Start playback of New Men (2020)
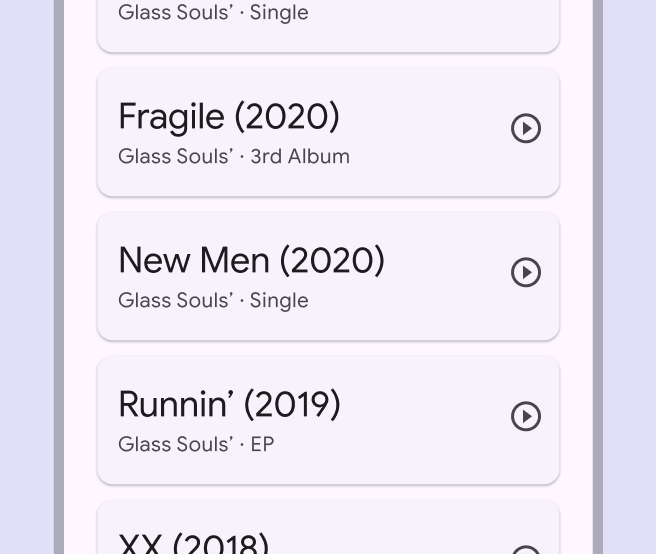 (525, 273)
